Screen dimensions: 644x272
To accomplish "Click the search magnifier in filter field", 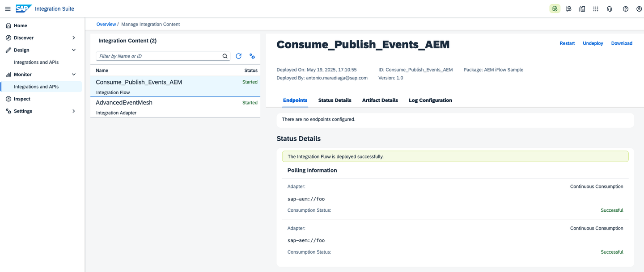I will click(x=225, y=56).
